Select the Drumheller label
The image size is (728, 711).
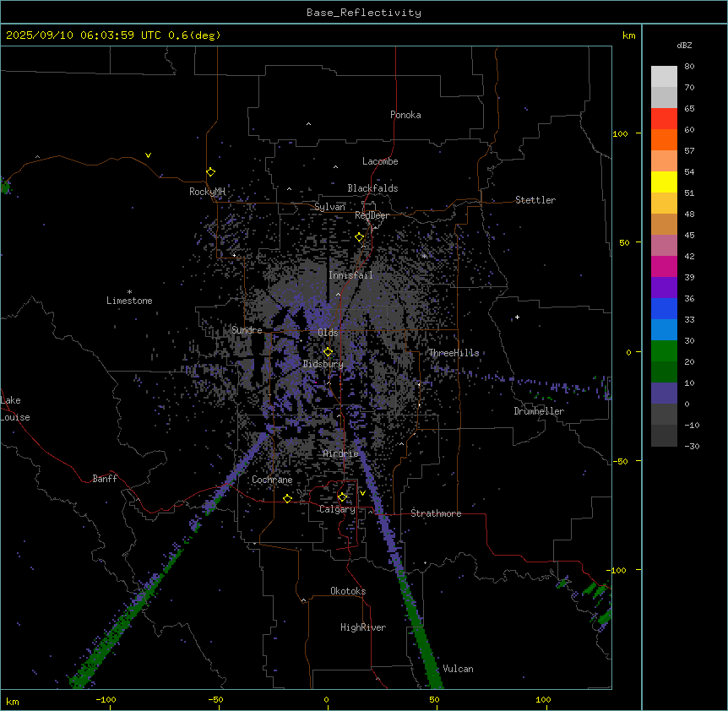[539, 411]
